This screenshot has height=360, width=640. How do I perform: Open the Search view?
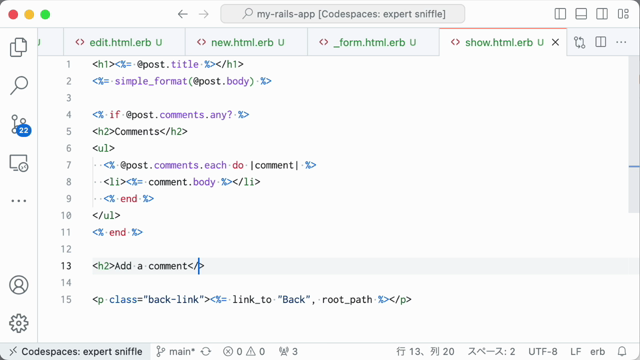click(x=18, y=85)
